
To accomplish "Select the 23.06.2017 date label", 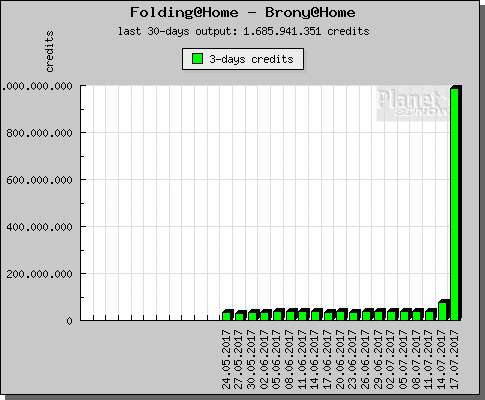I will 353,359.
